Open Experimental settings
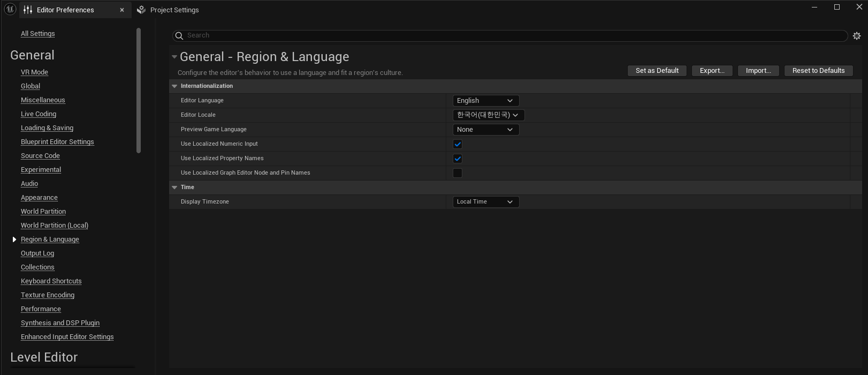This screenshot has width=868, height=375. click(41, 170)
